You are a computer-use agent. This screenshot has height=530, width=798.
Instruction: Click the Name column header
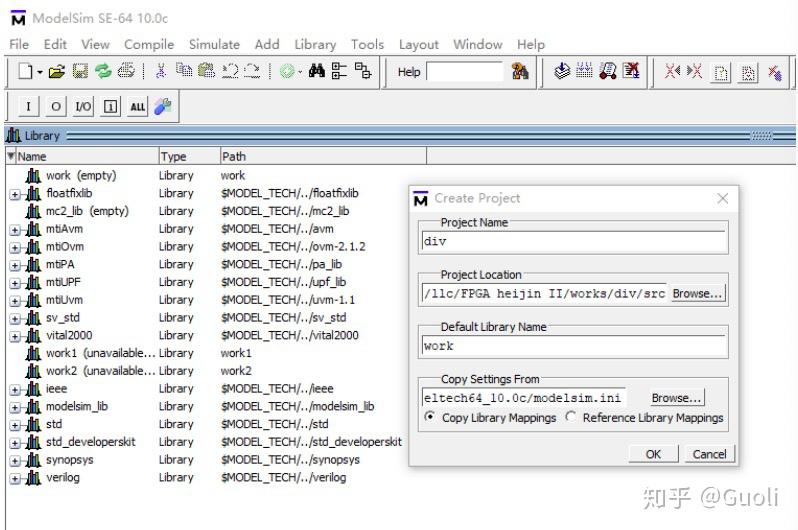coord(87,156)
